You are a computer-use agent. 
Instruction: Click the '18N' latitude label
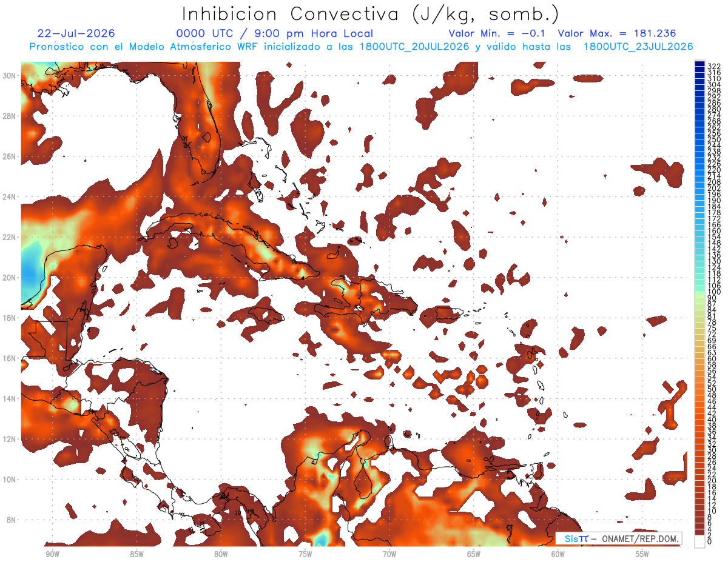10,318
